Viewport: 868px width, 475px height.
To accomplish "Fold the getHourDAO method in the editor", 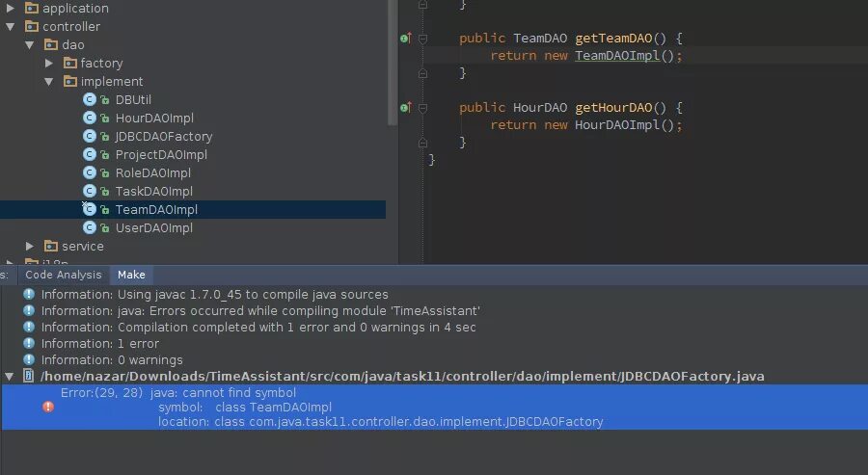I will (x=423, y=108).
